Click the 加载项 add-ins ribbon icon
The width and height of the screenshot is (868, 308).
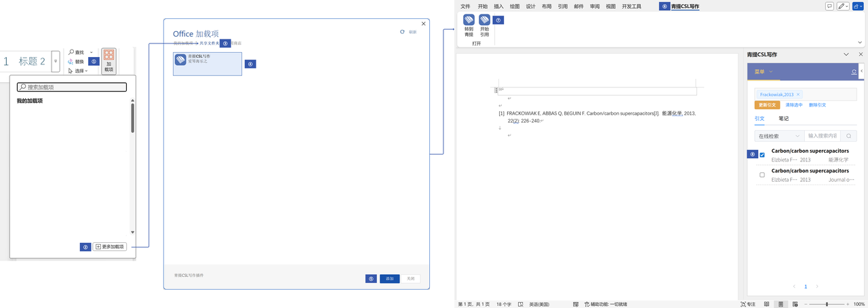pos(108,61)
